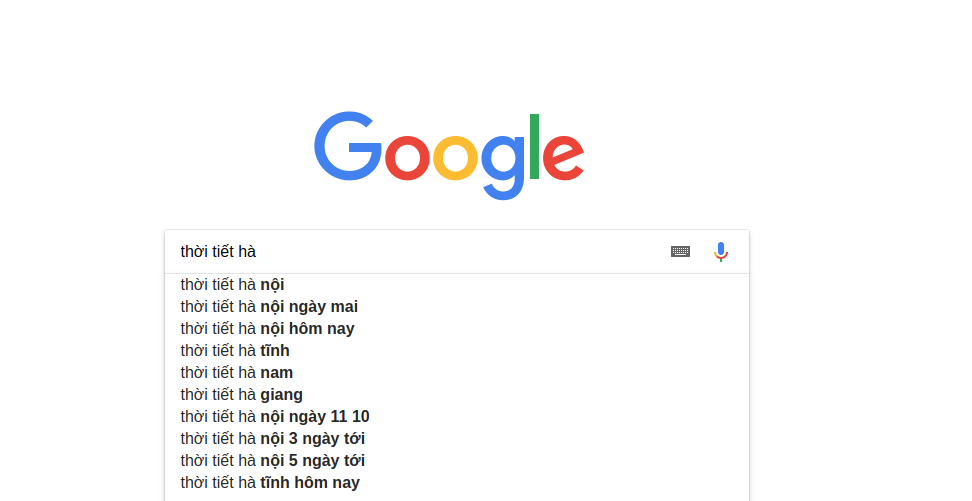Choose "thời tiết hà nội 5 ngày tới"

point(272,461)
